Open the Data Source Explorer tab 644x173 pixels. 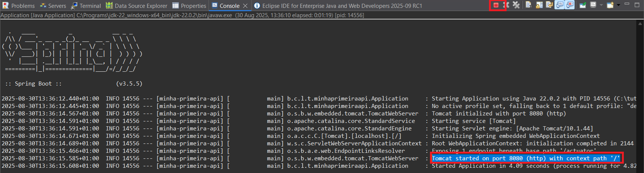(137, 6)
